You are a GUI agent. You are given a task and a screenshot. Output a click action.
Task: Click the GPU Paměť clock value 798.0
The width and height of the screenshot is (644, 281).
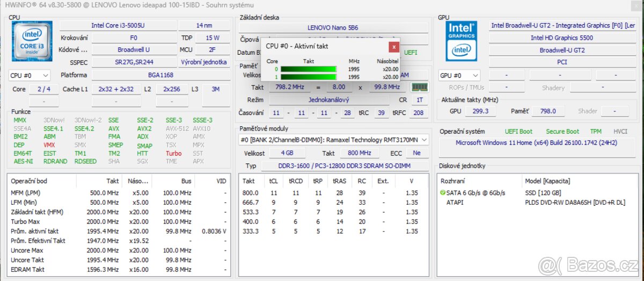pyautogui.click(x=548, y=111)
